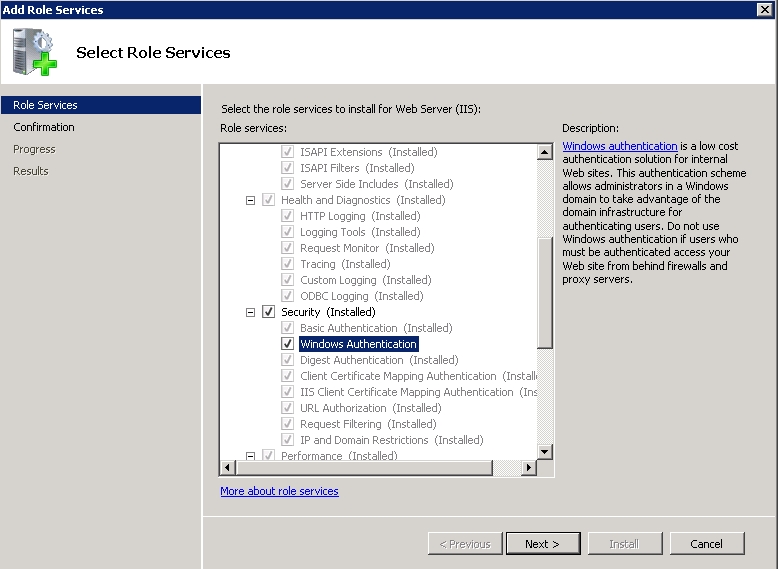The width and height of the screenshot is (778, 569).
Task: Collapse the Security tree node
Action: coord(250,312)
